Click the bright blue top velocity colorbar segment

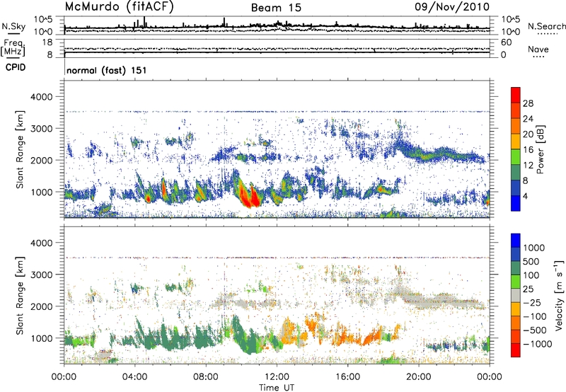click(516, 241)
